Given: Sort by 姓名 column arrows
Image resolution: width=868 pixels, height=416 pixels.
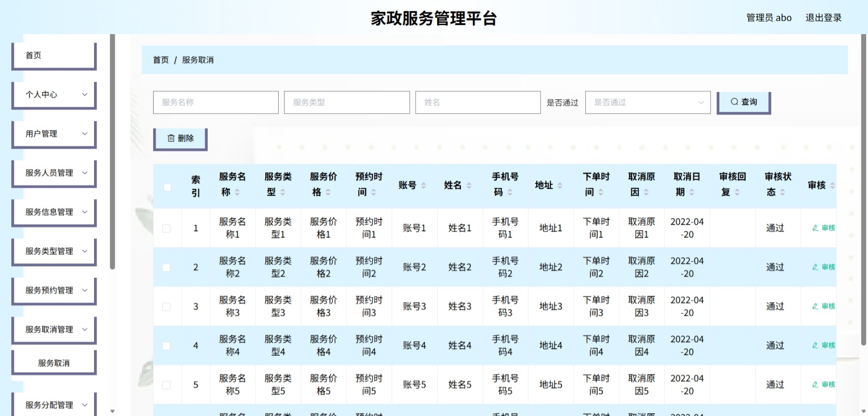Looking at the screenshot, I should (x=469, y=186).
